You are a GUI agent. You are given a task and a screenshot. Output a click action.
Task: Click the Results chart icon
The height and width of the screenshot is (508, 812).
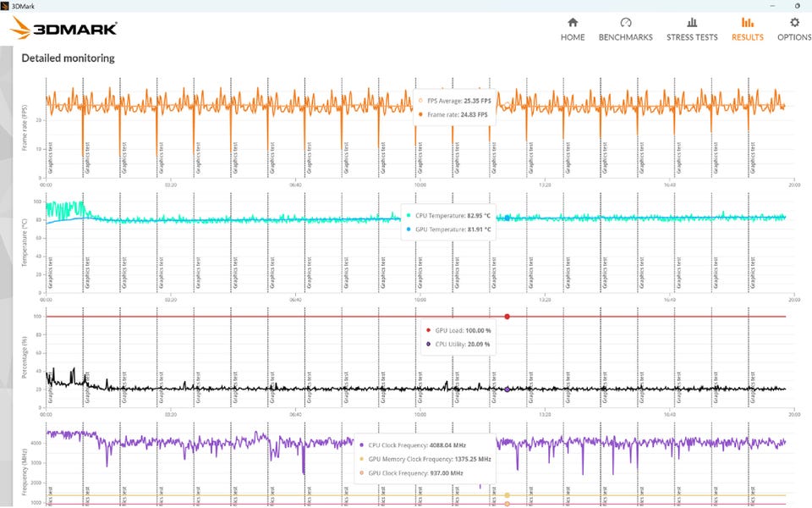tap(747, 22)
